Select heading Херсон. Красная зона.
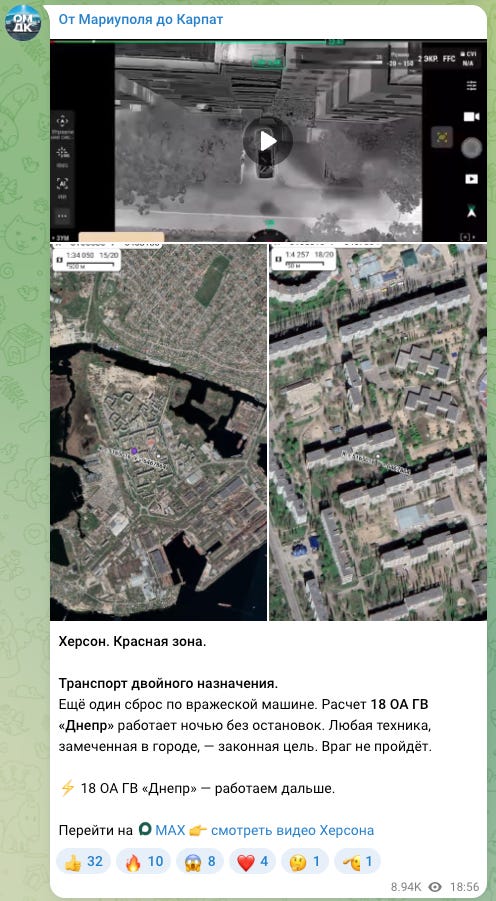Viewport: 496px width, 901px height. tap(132, 642)
